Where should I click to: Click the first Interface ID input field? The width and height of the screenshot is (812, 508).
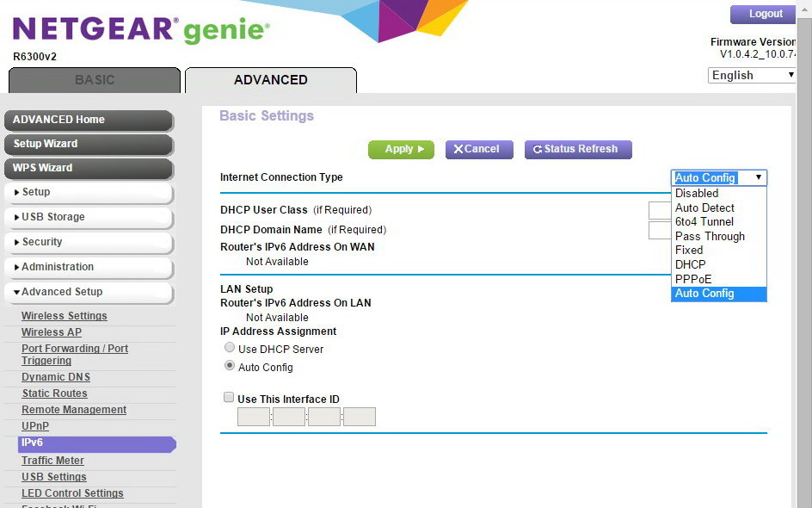pyautogui.click(x=254, y=418)
